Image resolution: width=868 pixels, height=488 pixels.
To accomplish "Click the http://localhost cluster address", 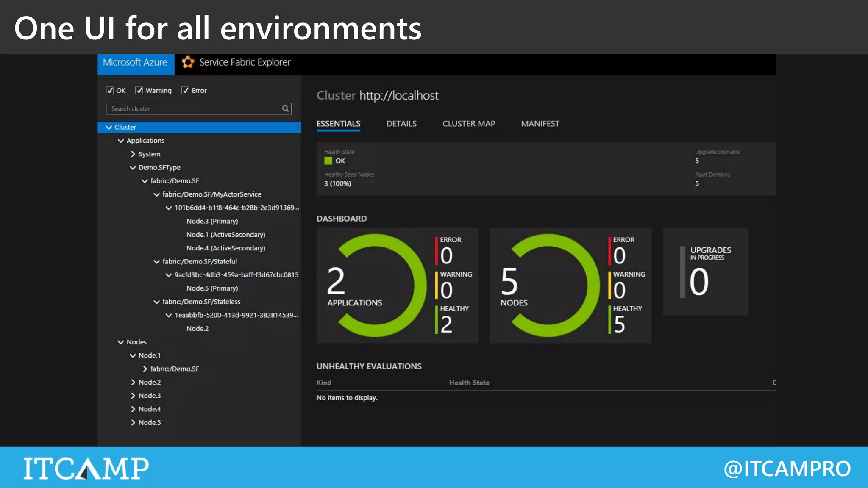I will coord(399,96).
